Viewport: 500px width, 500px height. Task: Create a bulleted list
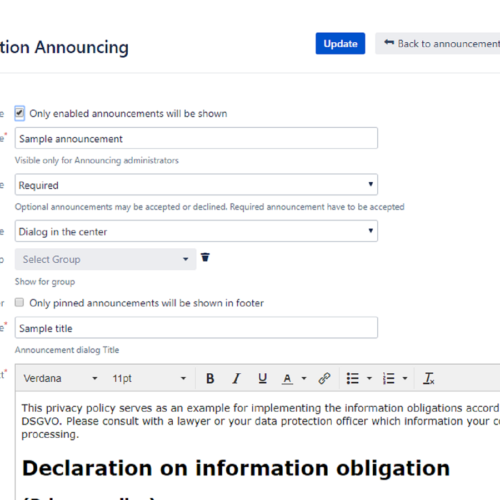coord(352,378)
